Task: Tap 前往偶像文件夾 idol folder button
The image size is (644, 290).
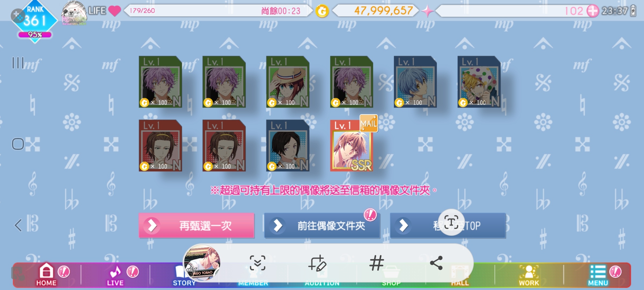Action: click(x=322, y=226)
